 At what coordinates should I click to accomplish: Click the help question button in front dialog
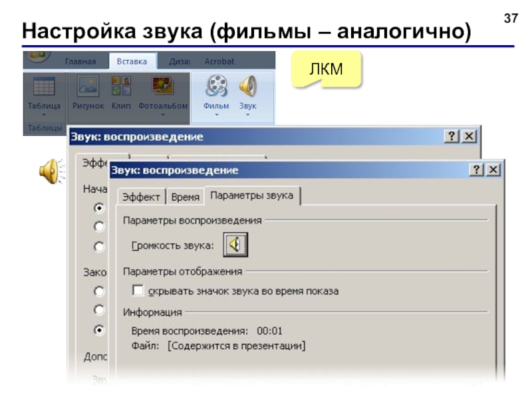click(x=477, y=170)
